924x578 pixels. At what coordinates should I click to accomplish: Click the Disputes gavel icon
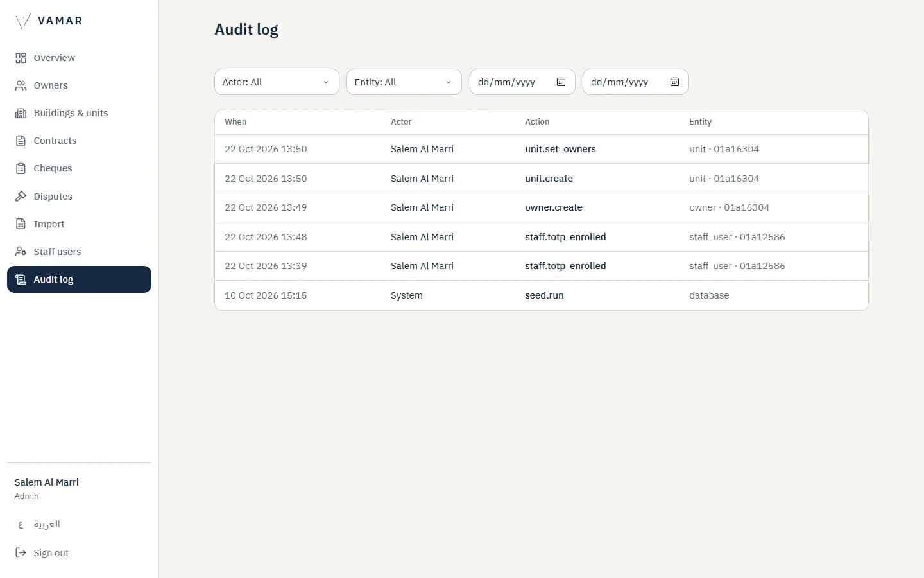(x=21, y=197)
